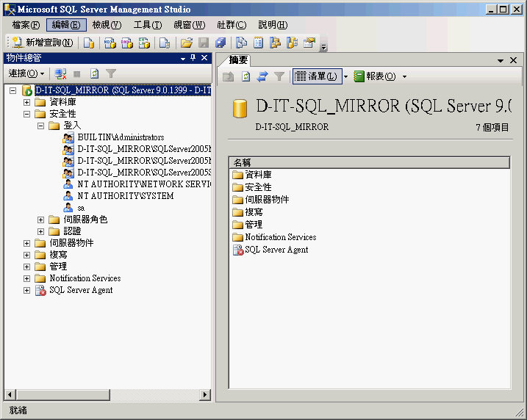Click synchronize arrows icon in Summary toolbar
The image size is (527, 420).
262,76
